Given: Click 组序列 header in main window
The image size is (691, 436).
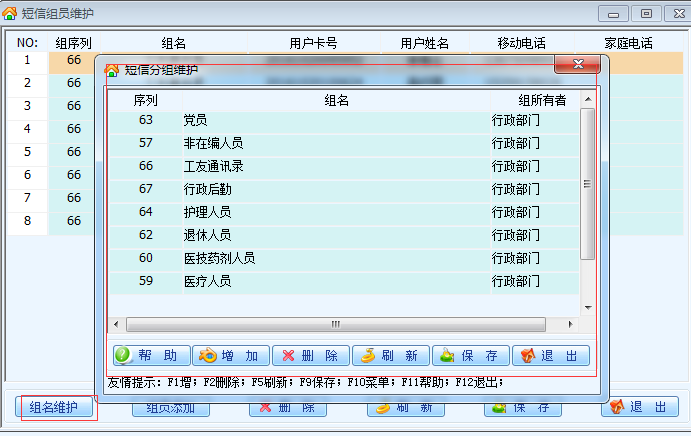Looking at the screenshot, I should pos(74,43).
